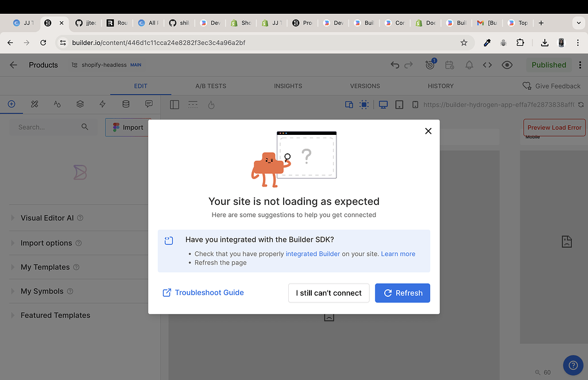Select the Layers panel icon
588x380 pixels.
click(x=80, y=104)
